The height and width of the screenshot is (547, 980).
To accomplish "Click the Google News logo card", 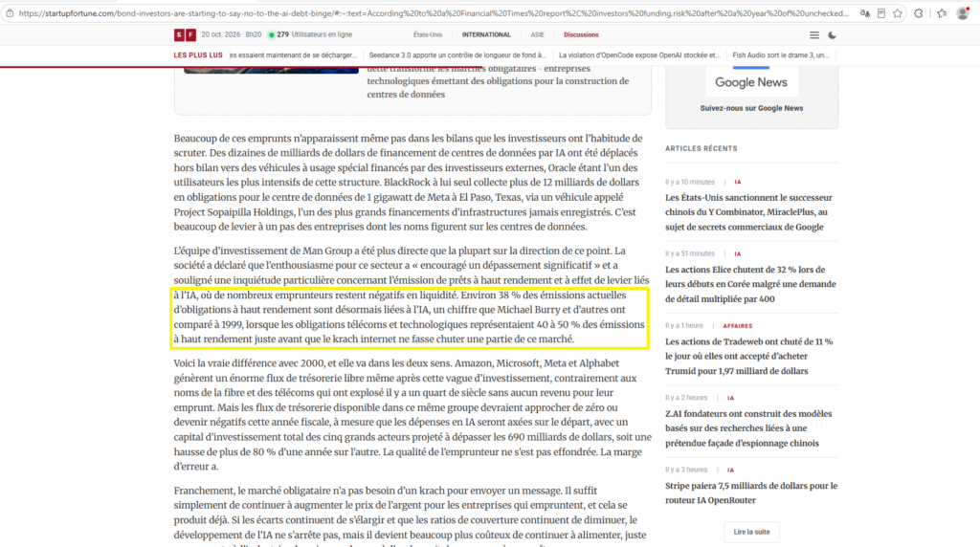I will (x=751, y=80).
